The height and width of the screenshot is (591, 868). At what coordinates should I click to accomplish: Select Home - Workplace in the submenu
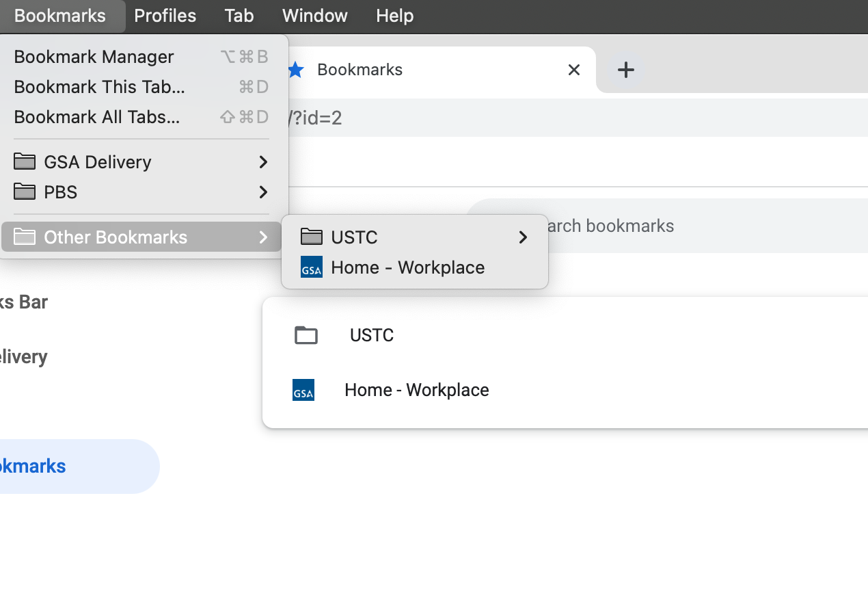pyautogui.click(x=407, y=267)
